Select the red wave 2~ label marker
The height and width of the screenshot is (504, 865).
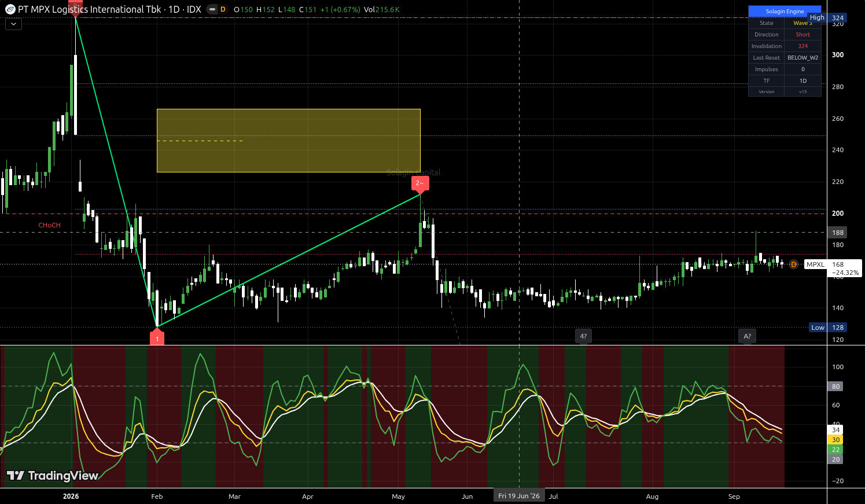coord(420,184)
